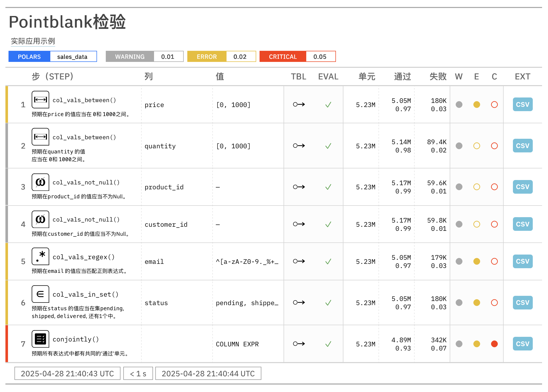
Task: Click the in-set element icon in step 6
Action: click(40, 294)
